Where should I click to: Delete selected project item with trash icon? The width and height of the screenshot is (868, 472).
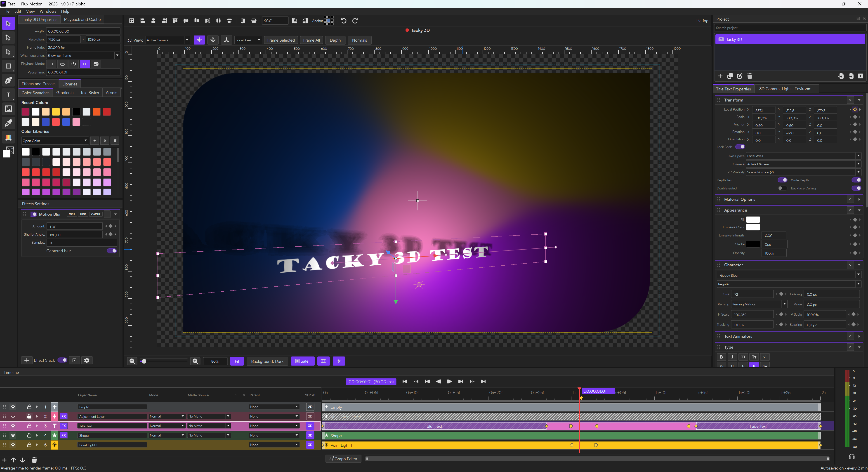[750, 76]
